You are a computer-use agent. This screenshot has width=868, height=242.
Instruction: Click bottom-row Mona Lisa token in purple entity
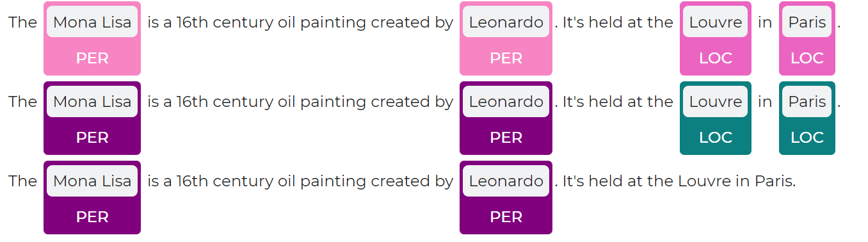click(x=92, y=181)
